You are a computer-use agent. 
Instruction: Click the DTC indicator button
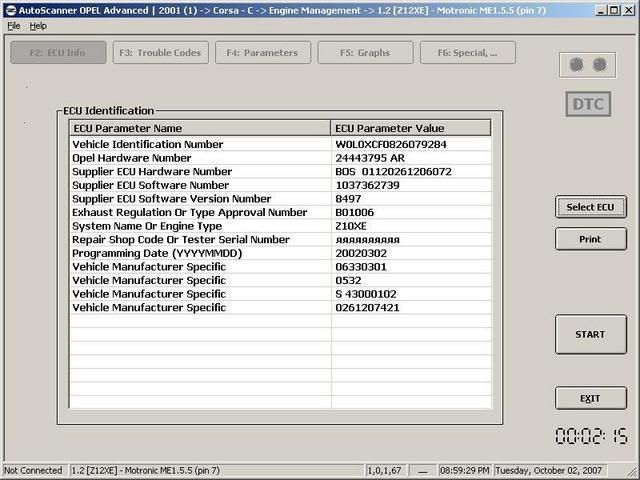coord(588,104)
